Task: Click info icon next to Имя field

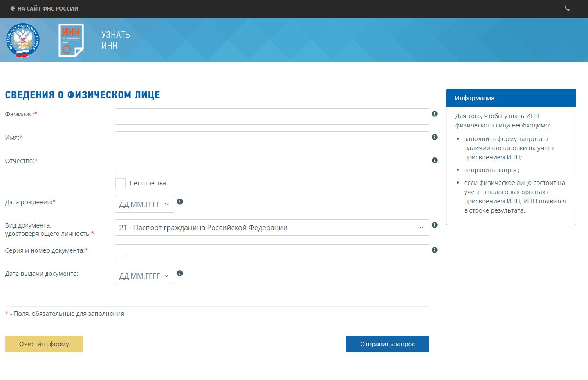Action: (x=435, y=137)
